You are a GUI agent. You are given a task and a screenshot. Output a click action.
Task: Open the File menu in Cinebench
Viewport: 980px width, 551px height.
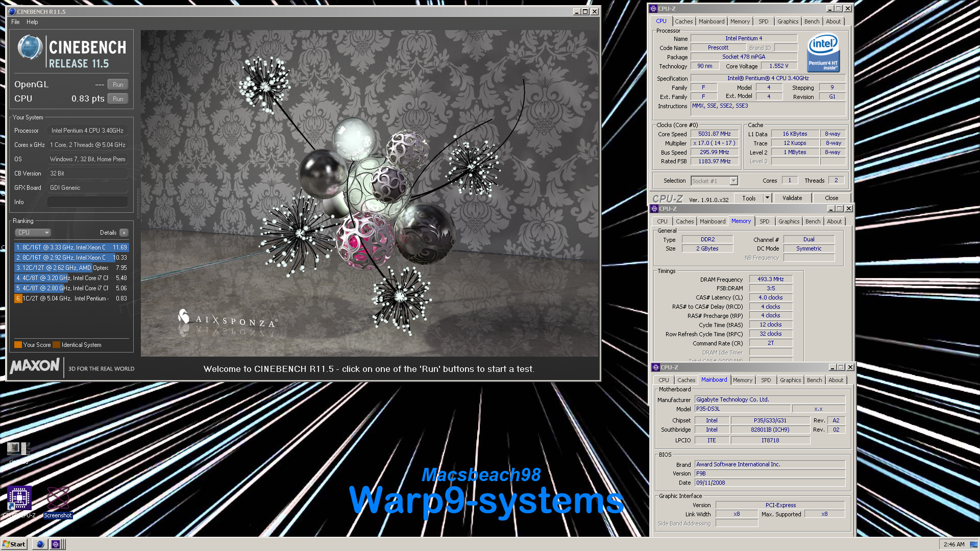coord(15,22)
